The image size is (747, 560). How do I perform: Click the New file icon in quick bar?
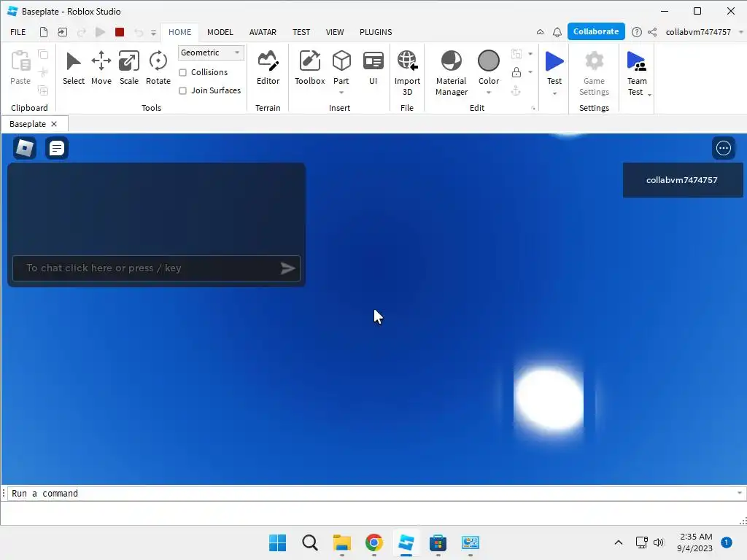pyautogui.click(x=43, y=32)
